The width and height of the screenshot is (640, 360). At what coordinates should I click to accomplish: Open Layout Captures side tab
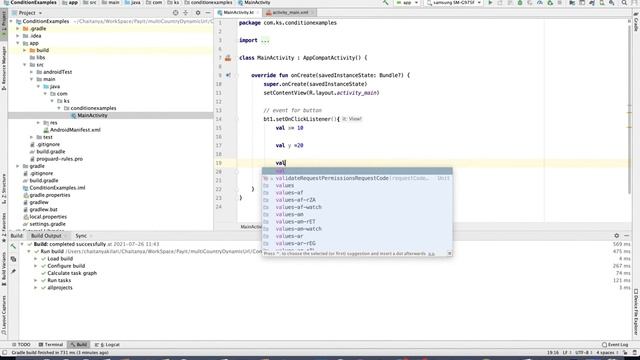point(4,316)
